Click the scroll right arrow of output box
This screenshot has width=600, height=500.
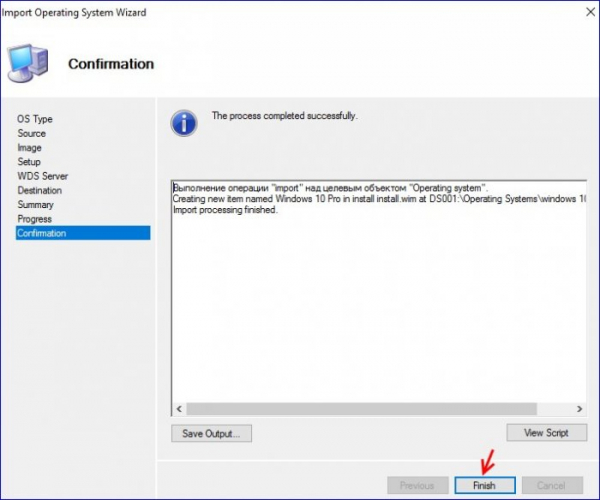click(x=579, y=409)
